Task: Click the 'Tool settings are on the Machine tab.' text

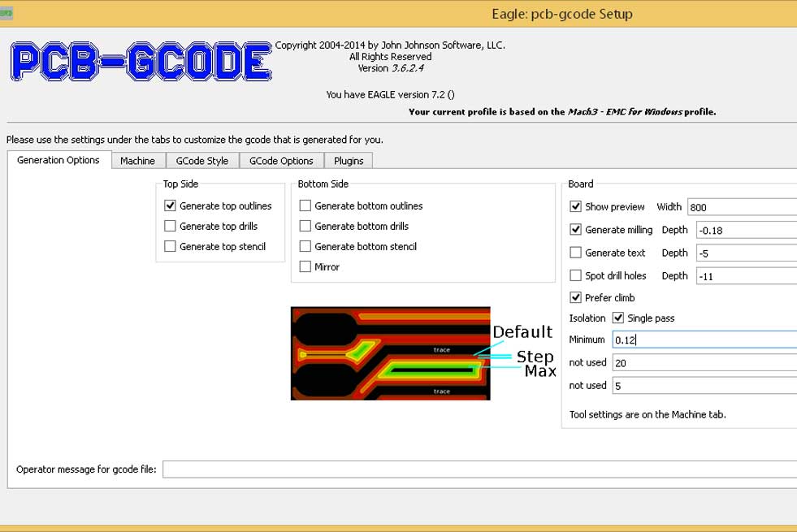Action: (x=648, y=414)
